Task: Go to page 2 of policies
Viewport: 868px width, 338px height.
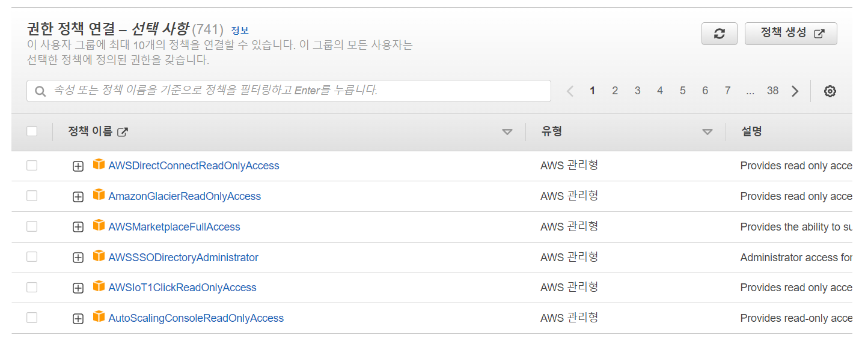Action: (x=615, y=91)
